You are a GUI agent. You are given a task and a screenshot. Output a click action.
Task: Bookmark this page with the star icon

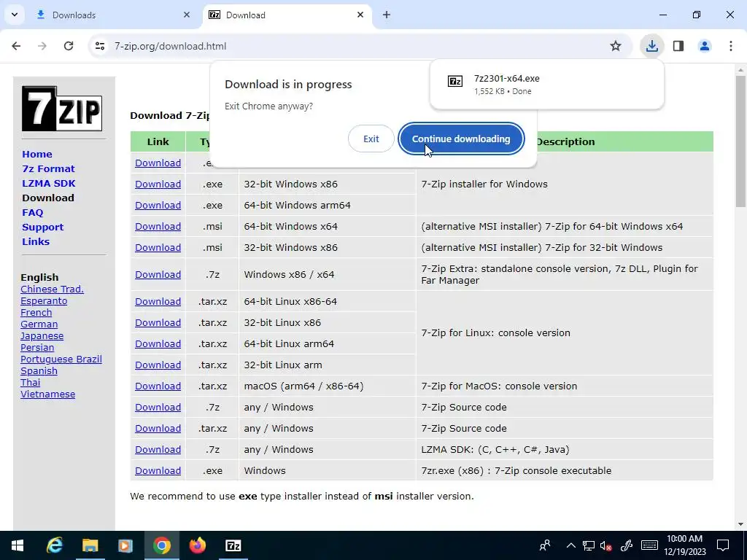pos(616,46)
